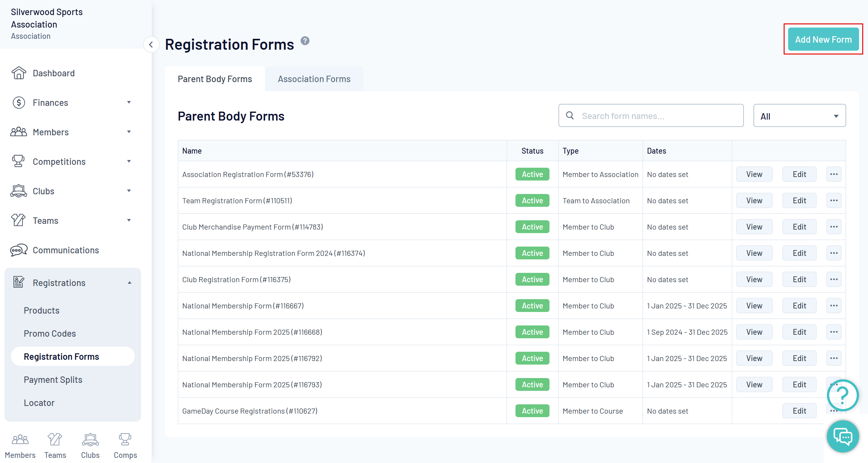
Task: Open more options for Club Registration Form
Action: click(x=834, y=280)
